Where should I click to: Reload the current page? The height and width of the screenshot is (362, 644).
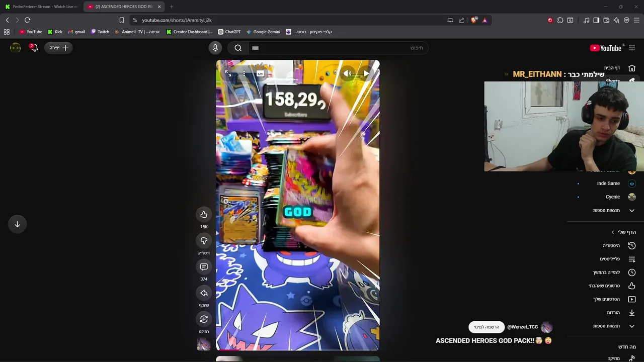(27, 20)
